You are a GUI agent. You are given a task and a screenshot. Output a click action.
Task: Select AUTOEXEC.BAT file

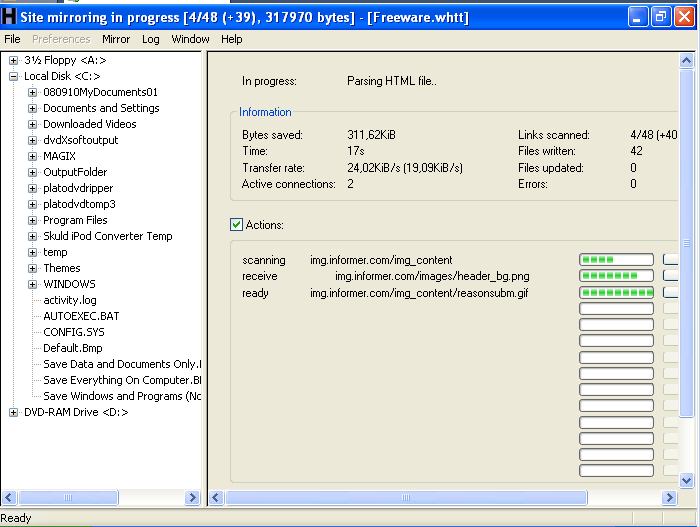[x=81, y=316]
